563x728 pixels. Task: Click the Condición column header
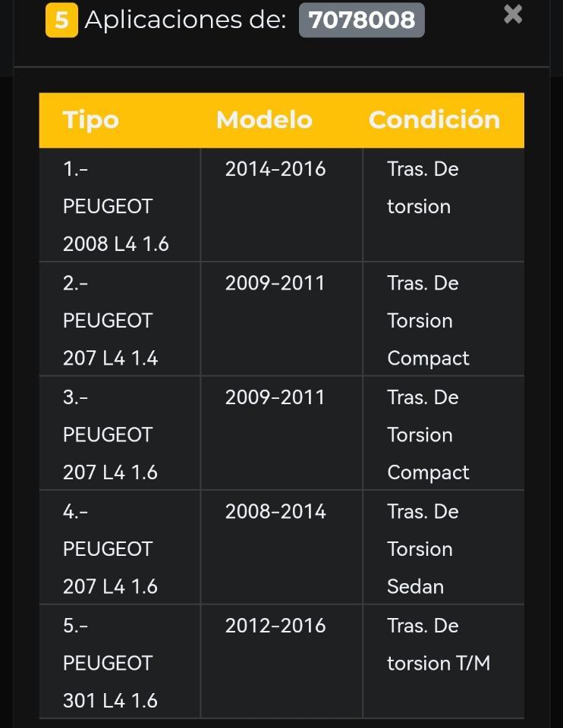click(x=434, y=120)
